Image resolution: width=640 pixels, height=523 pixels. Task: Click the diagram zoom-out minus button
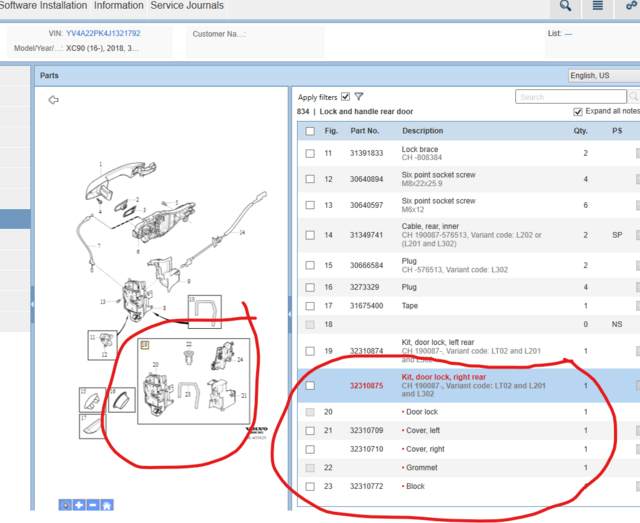tap(92, 506)
